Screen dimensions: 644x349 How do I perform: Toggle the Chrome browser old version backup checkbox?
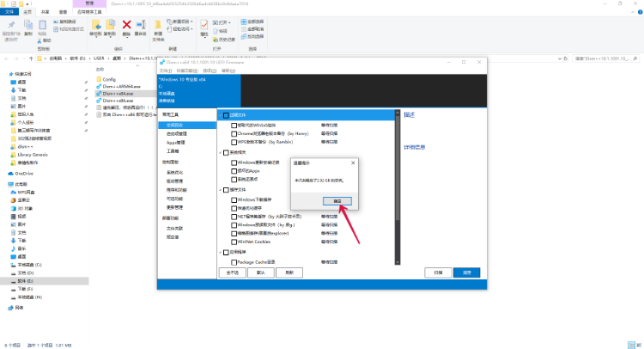click(234, 133)
